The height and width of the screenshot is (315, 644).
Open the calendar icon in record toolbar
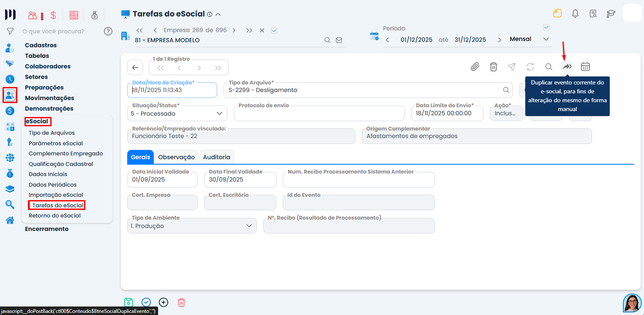[x=585, y=67]
